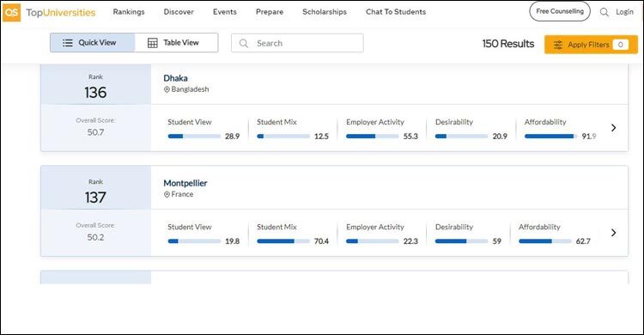Switch to Quick View layout
This screenshot has height=335, width=644.
click(93, 43)
